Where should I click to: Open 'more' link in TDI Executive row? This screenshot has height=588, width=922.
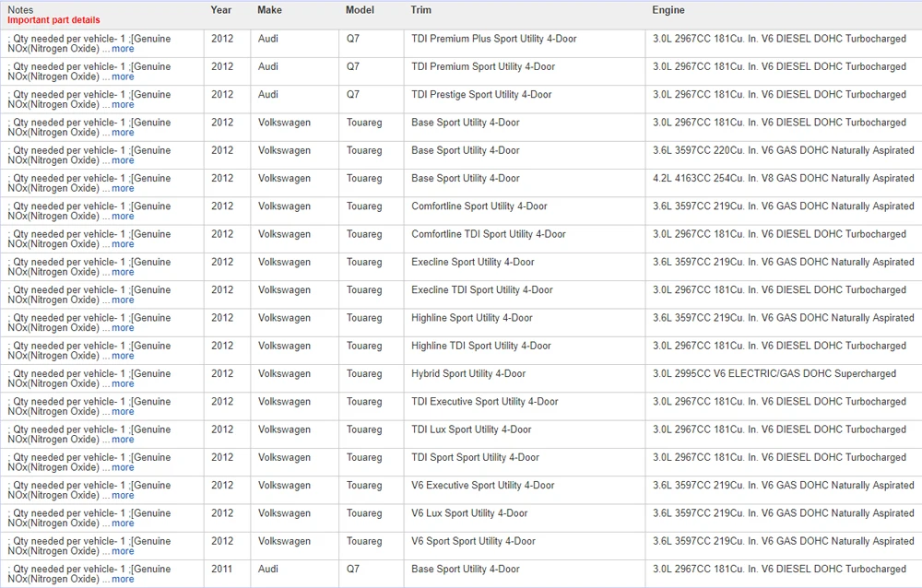pos(123,412)
